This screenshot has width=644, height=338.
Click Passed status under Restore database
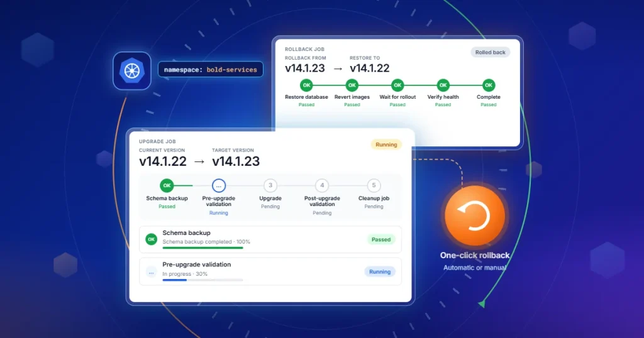[x=306, y=104]
